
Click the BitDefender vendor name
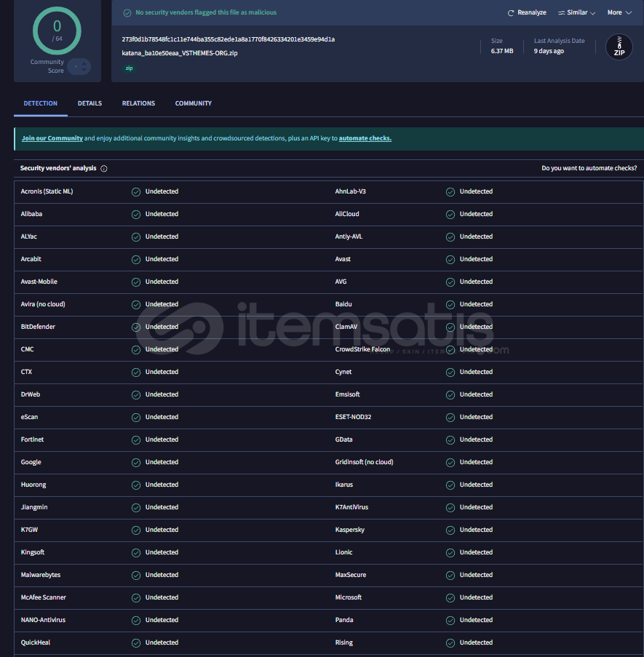[38, 327]
